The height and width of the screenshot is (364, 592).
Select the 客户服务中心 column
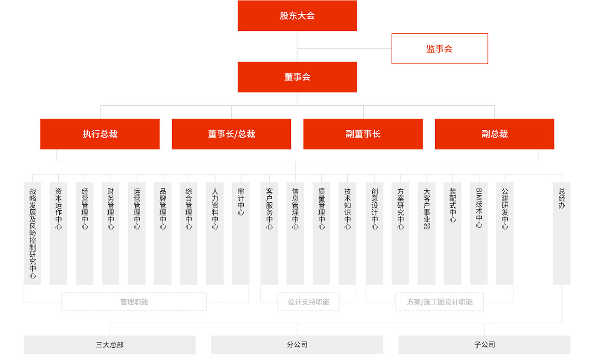tap(269, 233)
